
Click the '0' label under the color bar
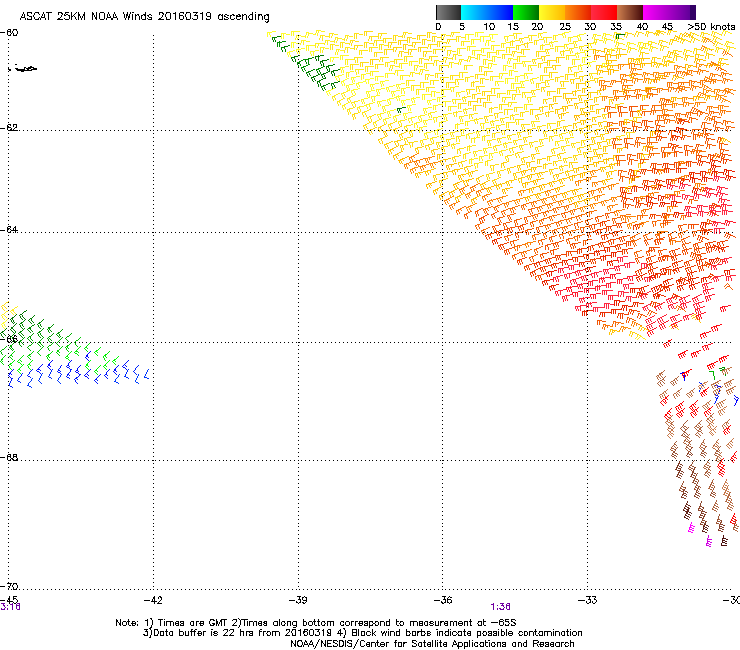tap(438, 27)
